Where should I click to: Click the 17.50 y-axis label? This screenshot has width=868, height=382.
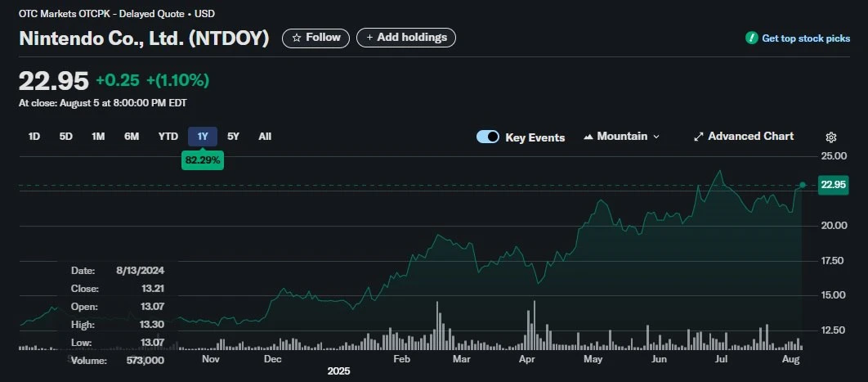[x=833, y=261]
